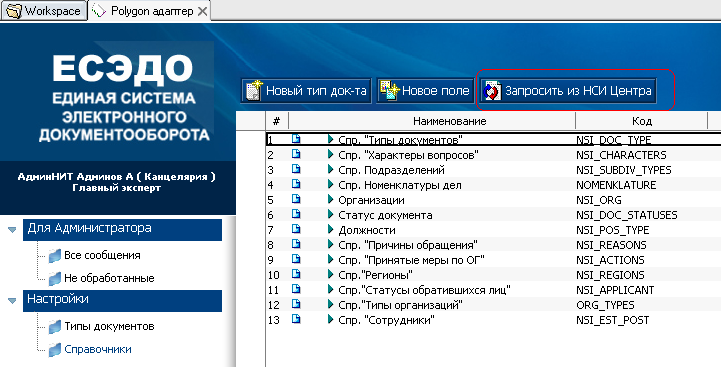
Task: Click the document icon in row 12
Action: pos(296,304)
